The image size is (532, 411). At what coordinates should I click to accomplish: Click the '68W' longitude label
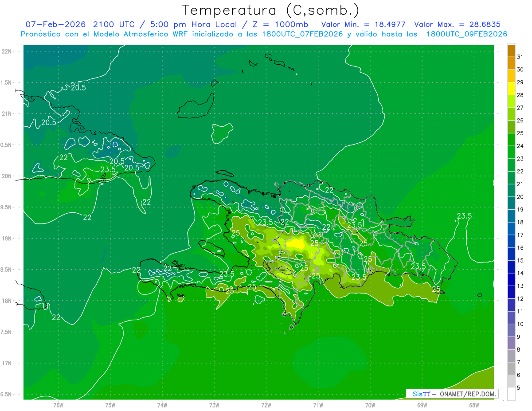pos(474,405)
